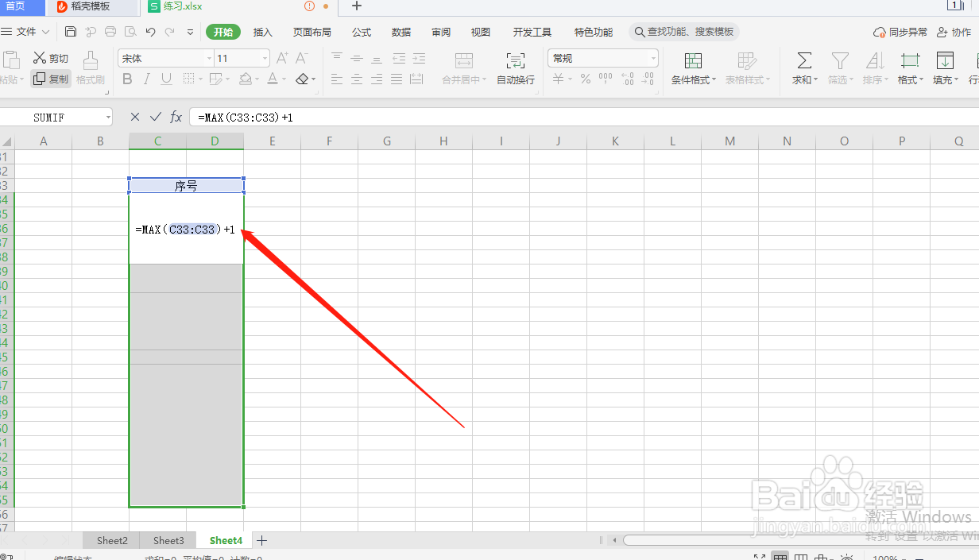979x560 pixels.
Task: Decrease font size with A- icon
Action: pos(302,58)
